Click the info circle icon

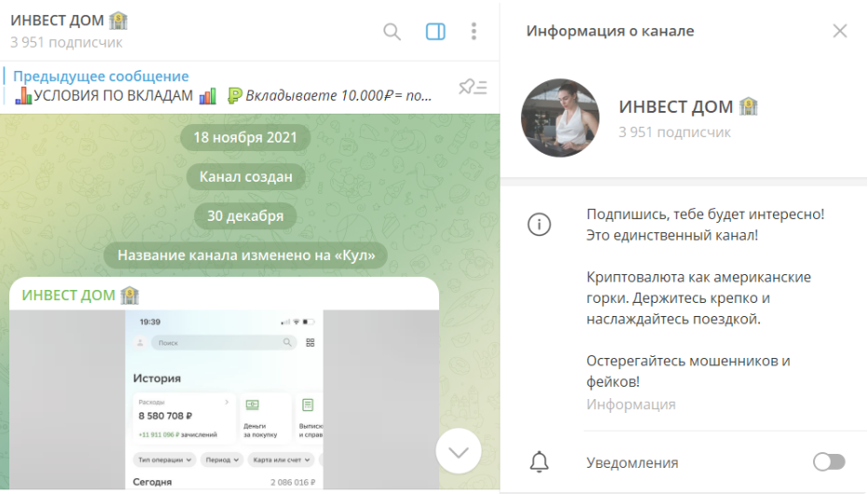[x=539, y=225]
